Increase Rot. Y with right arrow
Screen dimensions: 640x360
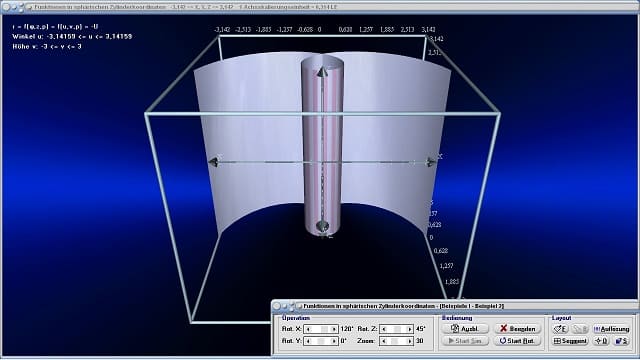pyautogui.click(x=334, y=341)
